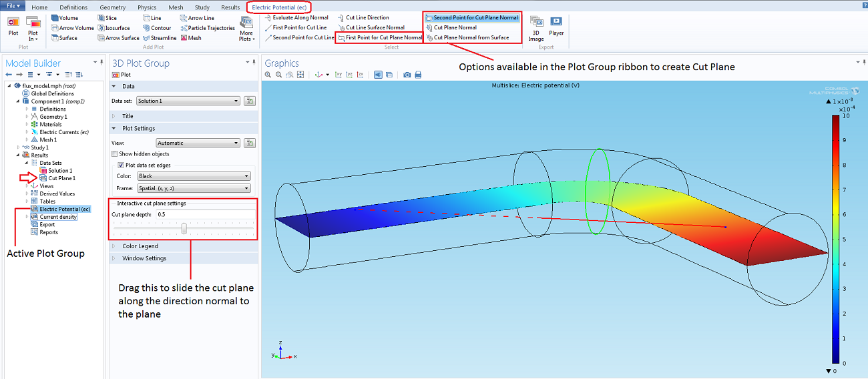868x379 pixels.
Task: Select First Point for Cut Plane Normal
Action: [x=380, y=37]
